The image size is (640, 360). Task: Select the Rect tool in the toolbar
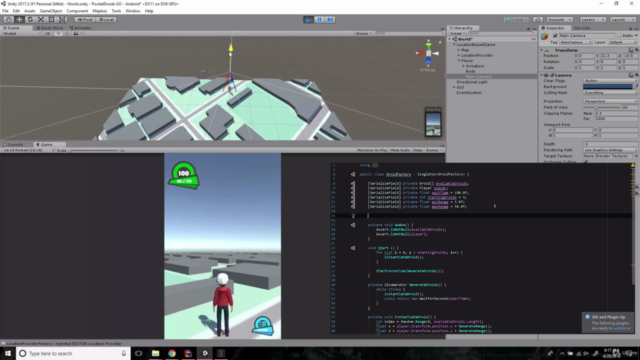(x=51, y=20)
